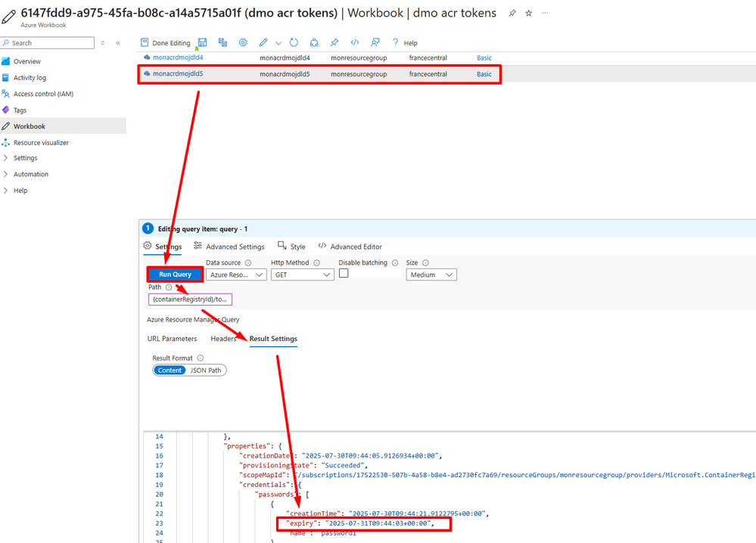
Task: Select the Settings tab of query item
Action: coord(163,247)
